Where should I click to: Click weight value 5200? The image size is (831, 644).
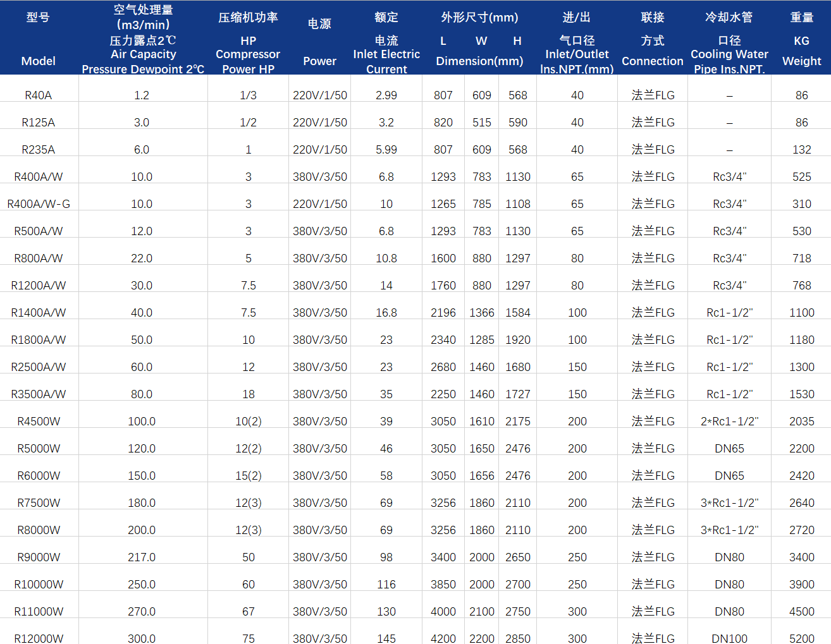[802, 638]
